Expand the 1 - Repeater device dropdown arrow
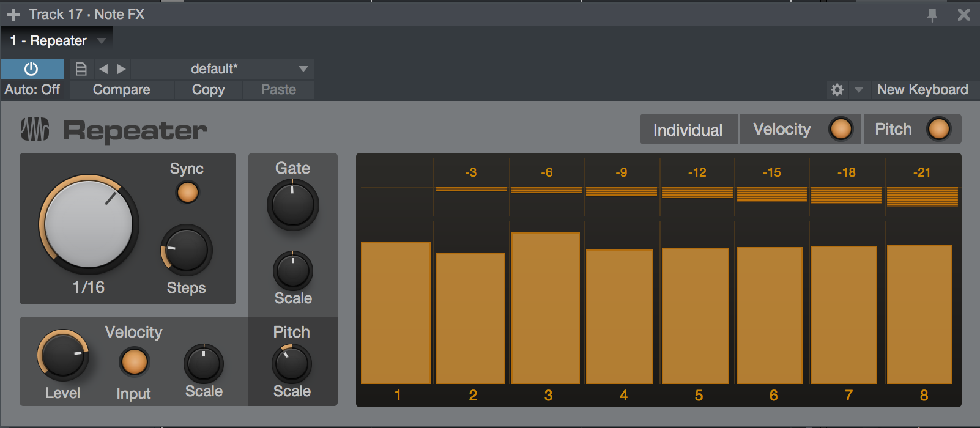The width and height of the screenshot is (980, 428). [x=102, y=41]
